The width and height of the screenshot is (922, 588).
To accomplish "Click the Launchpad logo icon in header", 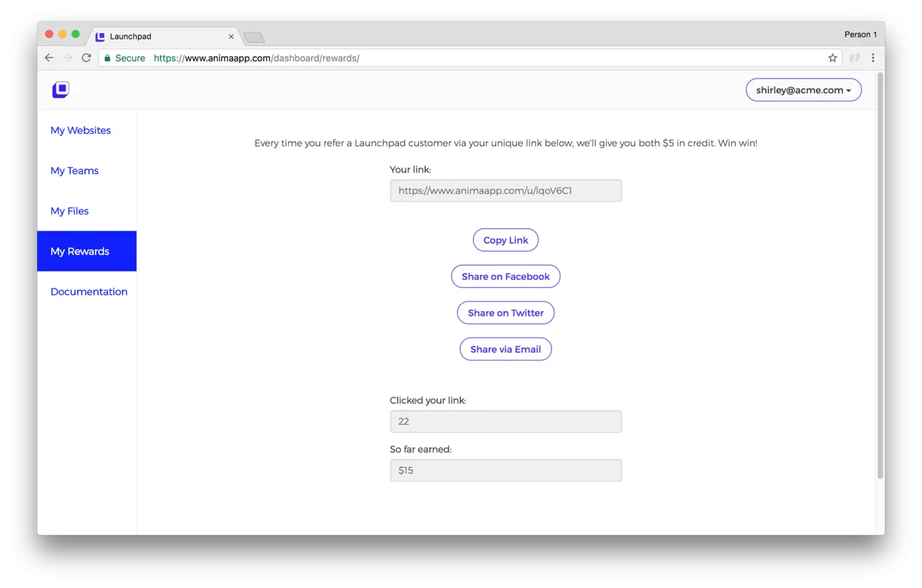I will click(61, 90).
